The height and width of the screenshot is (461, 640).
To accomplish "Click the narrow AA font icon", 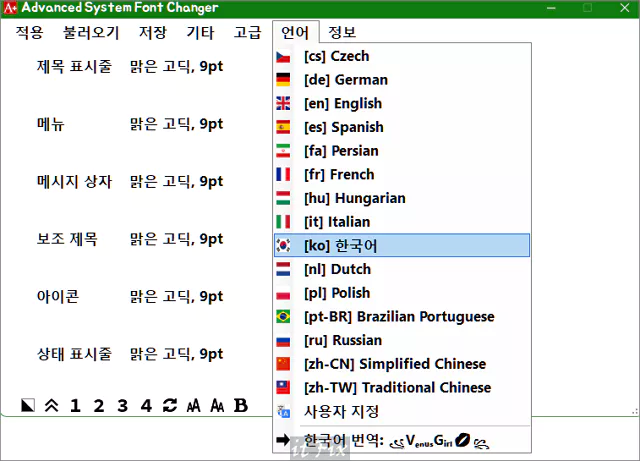I will (x=193, y=405).
